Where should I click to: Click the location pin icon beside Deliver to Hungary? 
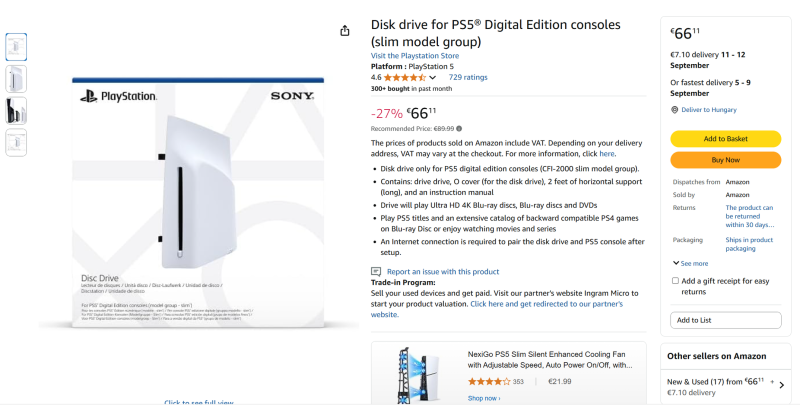(x=674, y=110)
